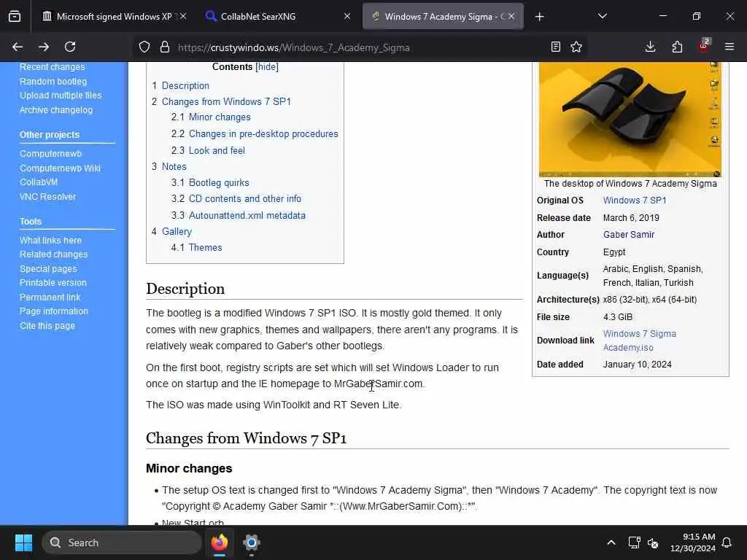
Task: Open the tracking protection shield icon
Action: click(144, 47)
